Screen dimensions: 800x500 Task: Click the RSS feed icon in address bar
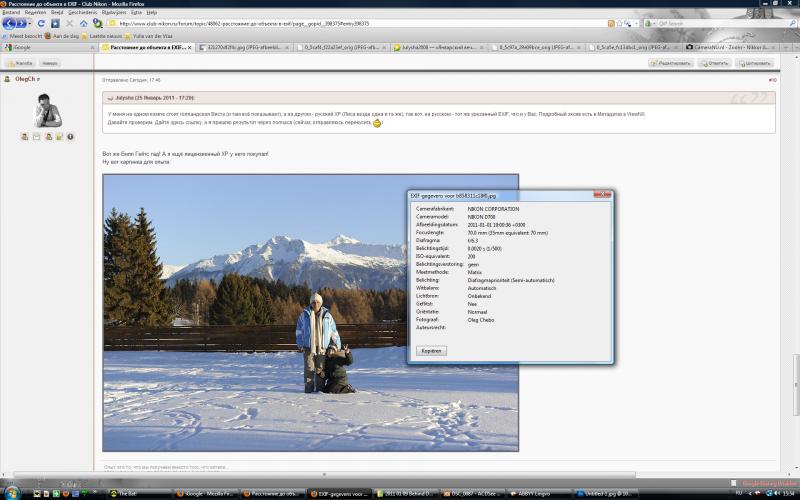click(x=611, y=23)
